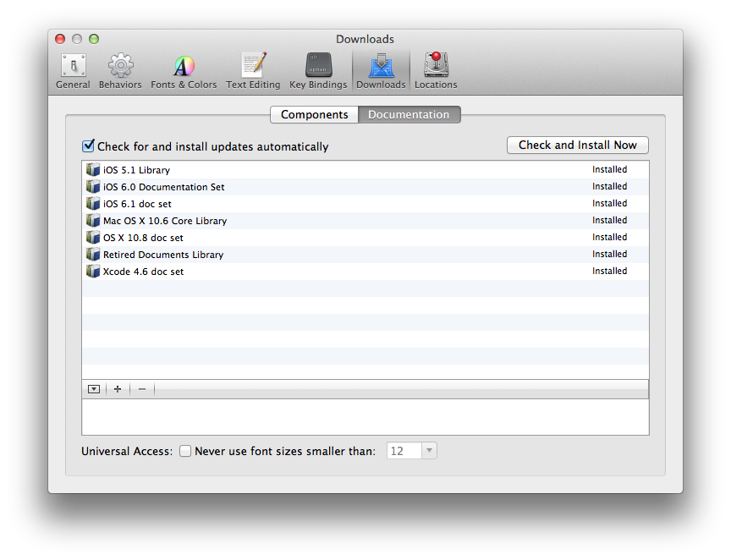The width and height of the screenshot is (731, 560).
Task: Zoom the Downloads window with the green button
Action: coord(94,39)
